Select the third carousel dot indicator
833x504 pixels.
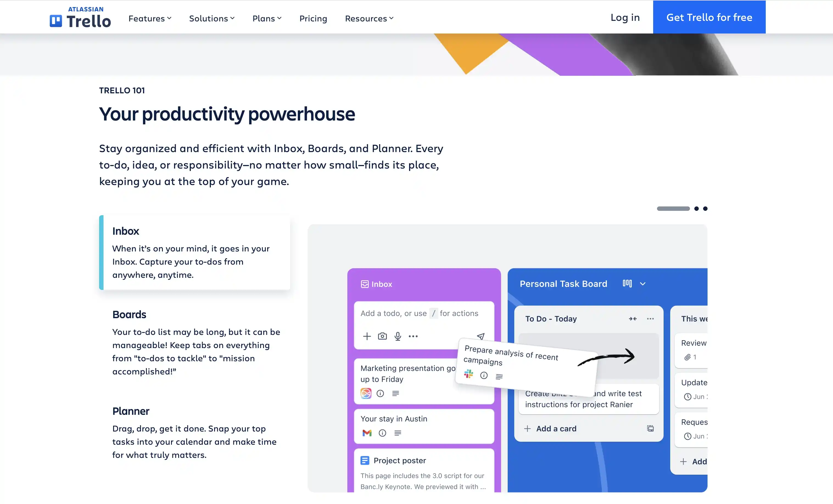click(x=705, y=209)
